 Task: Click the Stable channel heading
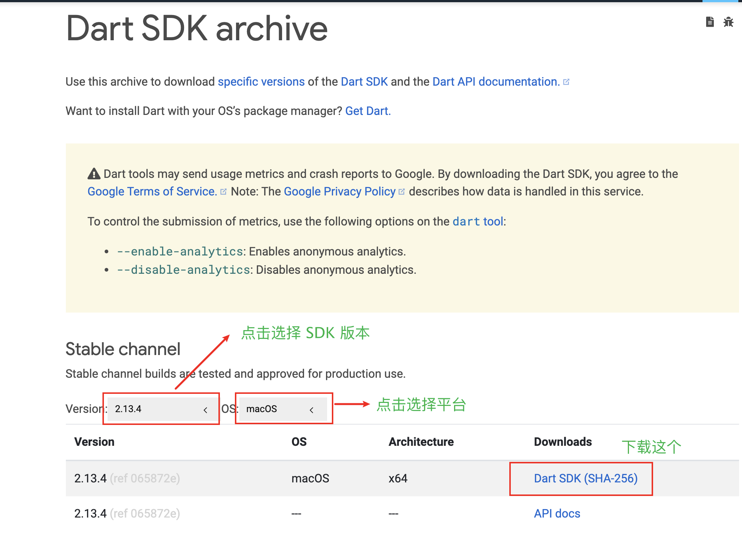[x=123, y=349]
